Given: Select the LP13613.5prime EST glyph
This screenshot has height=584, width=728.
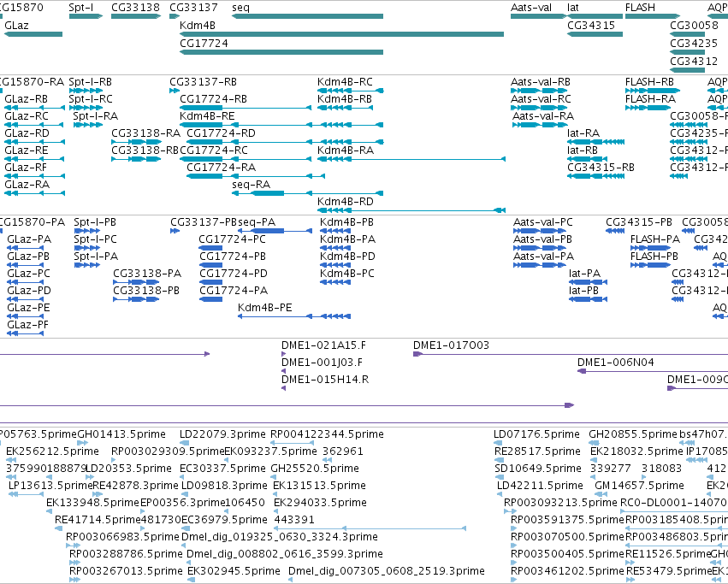Looking at the screenshot, I should point(27,494).
